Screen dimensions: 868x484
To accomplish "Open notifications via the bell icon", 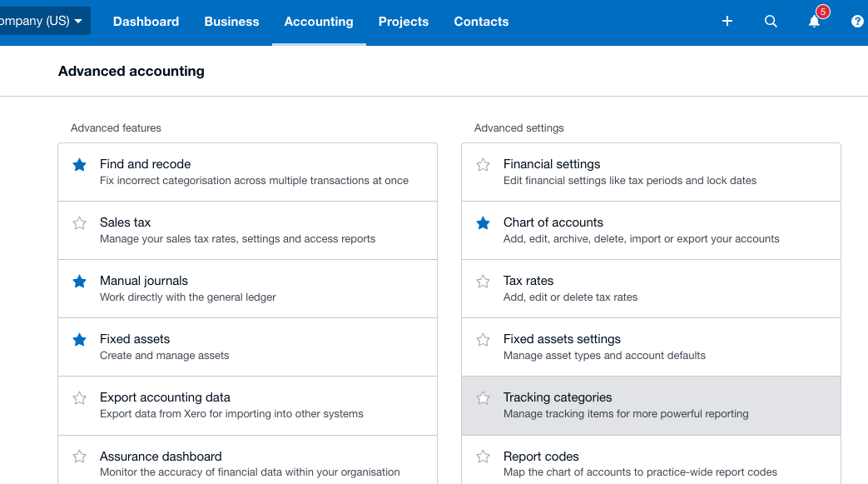I will click(814, 21).
